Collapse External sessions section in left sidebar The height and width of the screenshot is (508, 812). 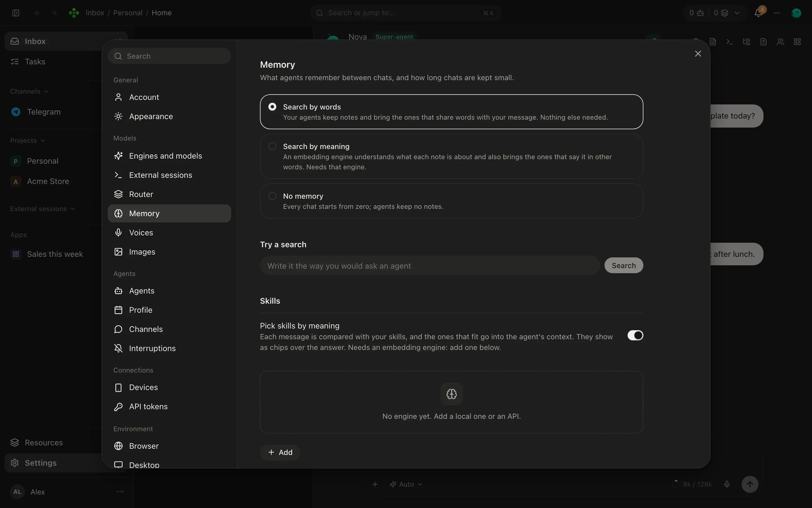(x=42, y=209)
